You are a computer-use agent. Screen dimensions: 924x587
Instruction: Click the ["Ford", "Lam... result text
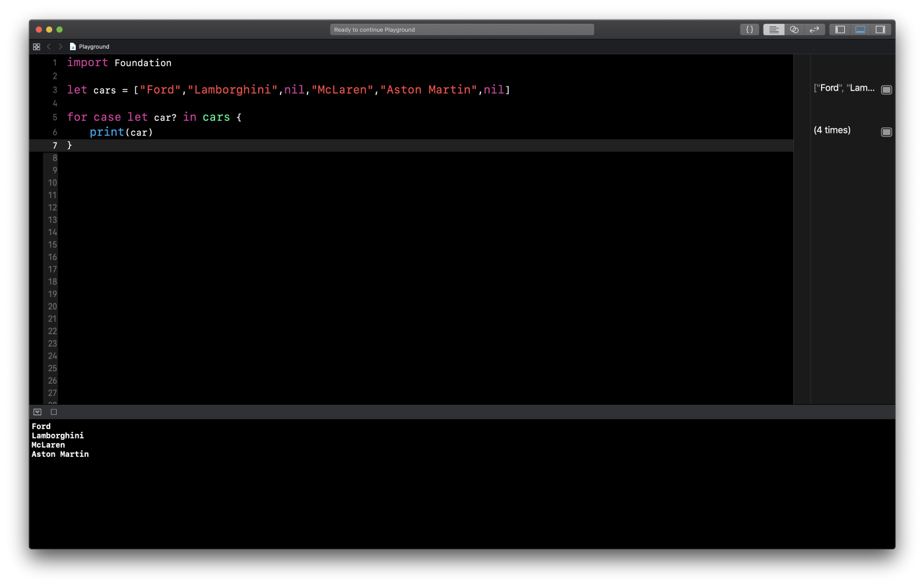[x=844, y=88]
